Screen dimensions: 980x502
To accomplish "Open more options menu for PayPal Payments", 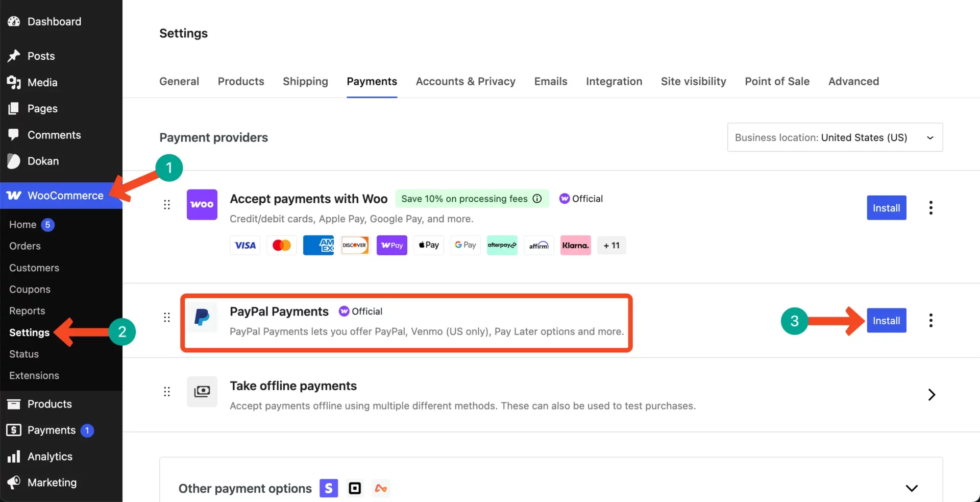I will [931, 320].
